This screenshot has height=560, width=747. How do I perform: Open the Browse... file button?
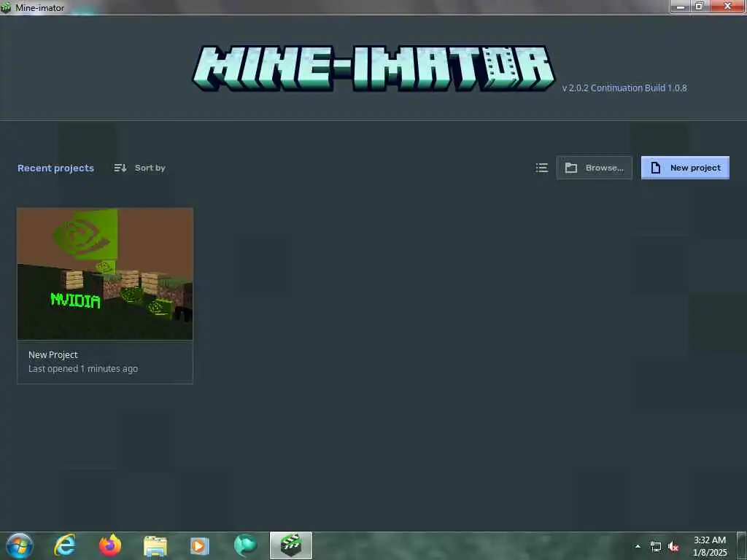[x=594, y=168]
